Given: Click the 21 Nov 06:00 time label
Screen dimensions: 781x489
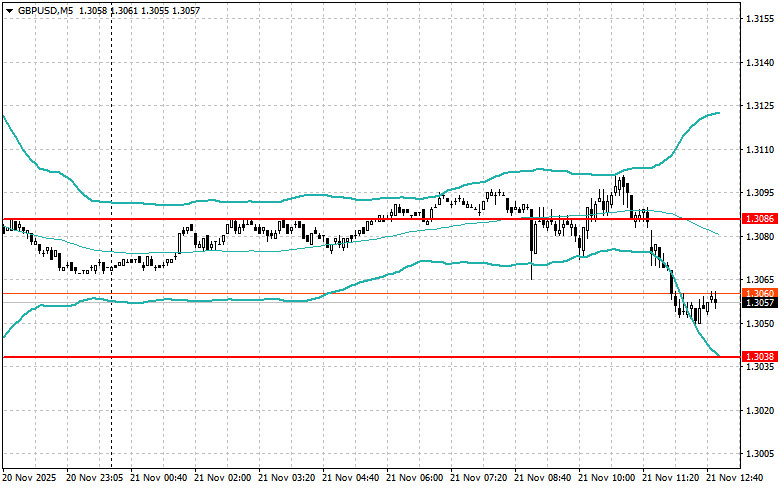Looking at the screenshot, I should coord(414,478).
